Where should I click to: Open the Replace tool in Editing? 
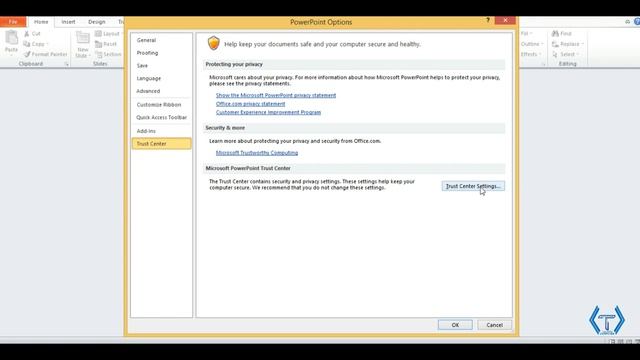coord(568,44)
